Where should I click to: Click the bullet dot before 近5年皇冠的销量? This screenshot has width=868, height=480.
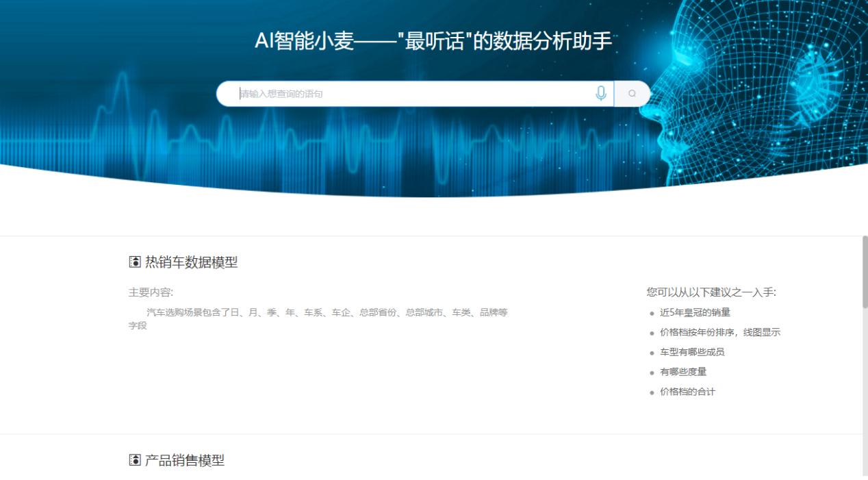click(651, 312)
